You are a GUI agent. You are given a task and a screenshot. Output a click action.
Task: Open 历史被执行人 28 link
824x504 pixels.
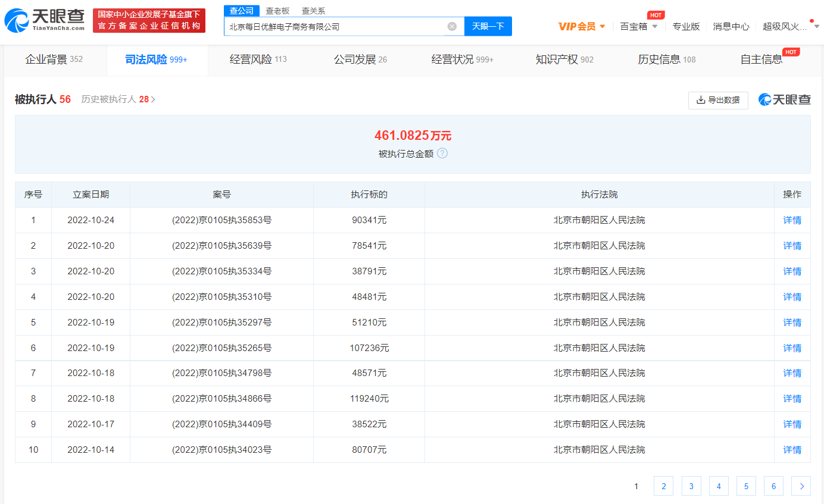[118, 99]
